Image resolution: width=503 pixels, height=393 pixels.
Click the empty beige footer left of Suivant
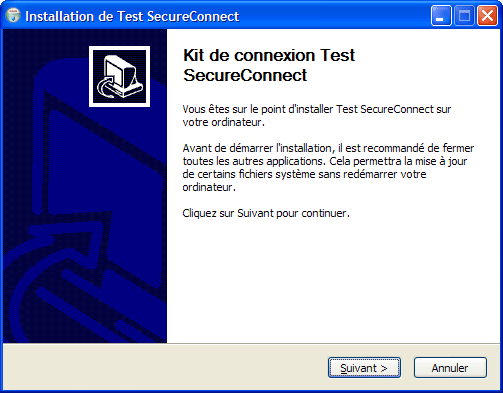pyautogui.click(x=165, y=367)
